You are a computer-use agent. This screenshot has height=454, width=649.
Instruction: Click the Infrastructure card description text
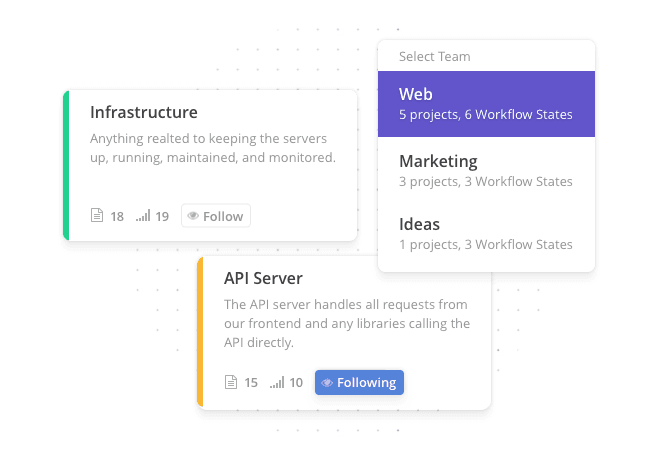212,148
